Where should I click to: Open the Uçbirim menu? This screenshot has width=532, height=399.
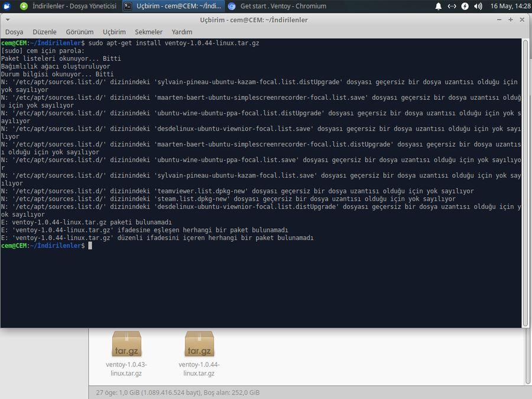tap(114, 32)
